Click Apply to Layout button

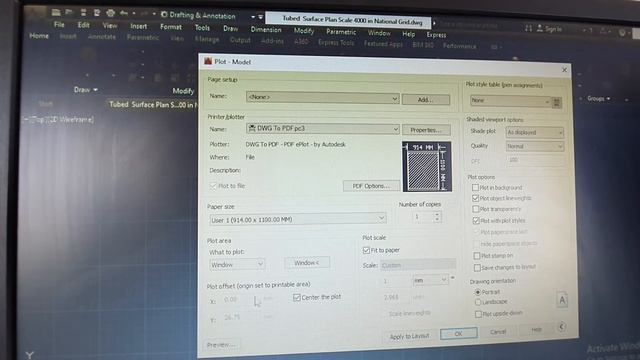(x=409, y=336)
